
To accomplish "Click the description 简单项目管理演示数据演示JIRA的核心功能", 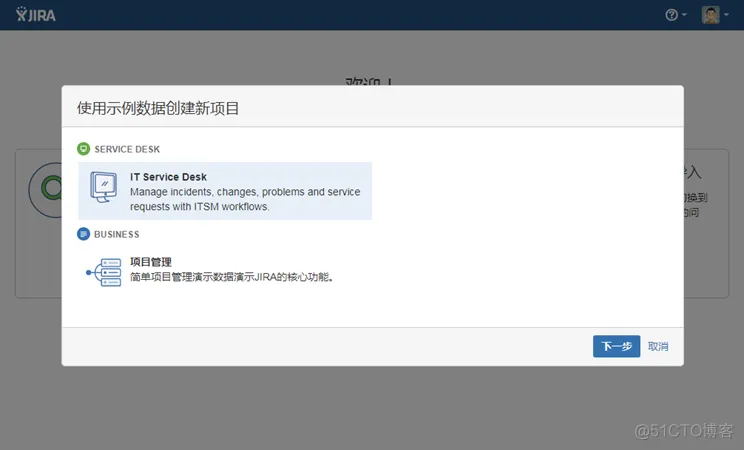I will [232, 277].
